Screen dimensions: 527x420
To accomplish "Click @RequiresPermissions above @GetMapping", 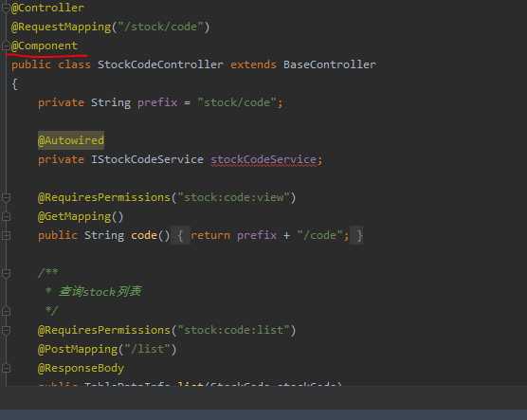I will pyautogui.click(x=104, y=197).
